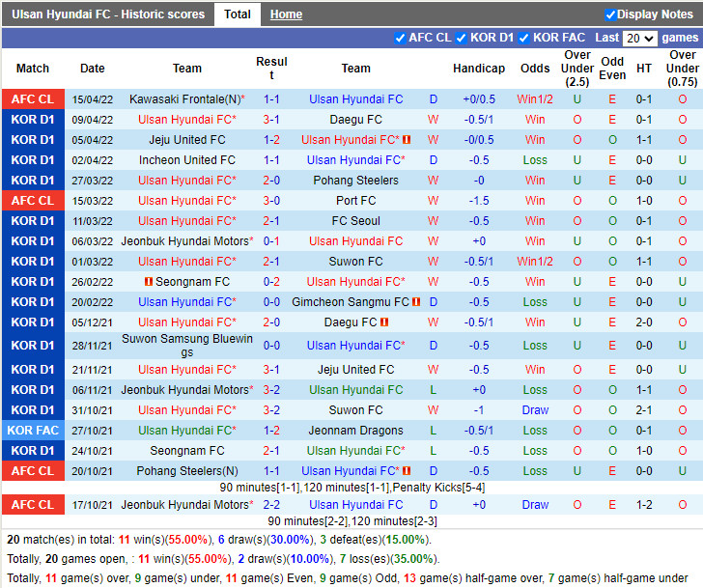This screenshot has width=703, height=588.
Task: Open the Jeonnam Dragons team page
Action: [x=355, y=431]
